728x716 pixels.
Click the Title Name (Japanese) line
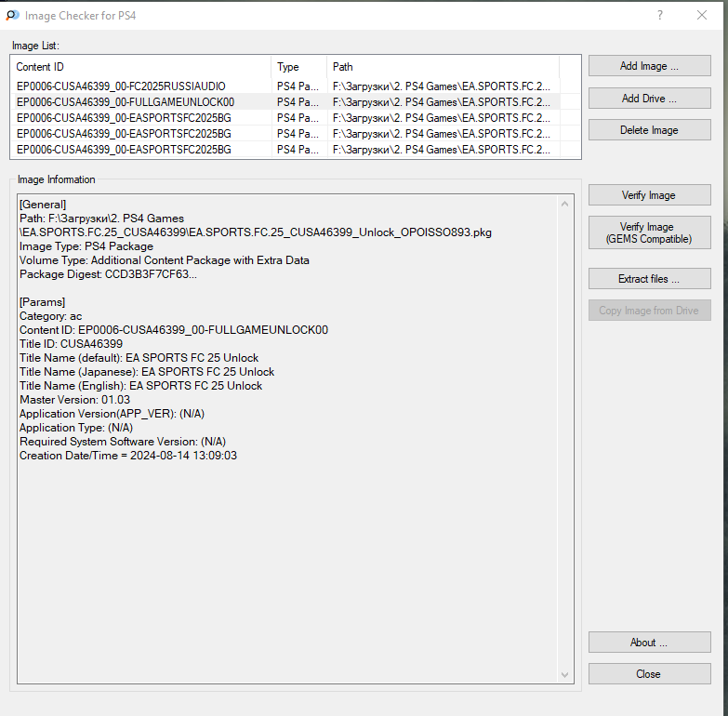tap(147, 372)
